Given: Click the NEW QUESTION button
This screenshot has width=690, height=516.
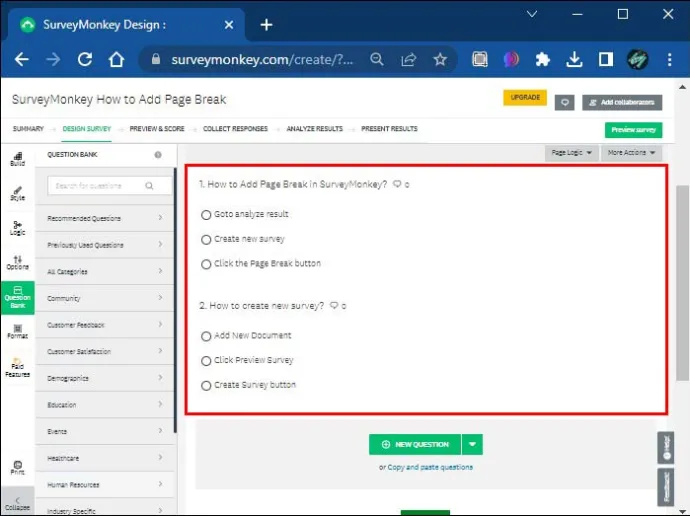Looking at the screenshot, I should 415,444.
